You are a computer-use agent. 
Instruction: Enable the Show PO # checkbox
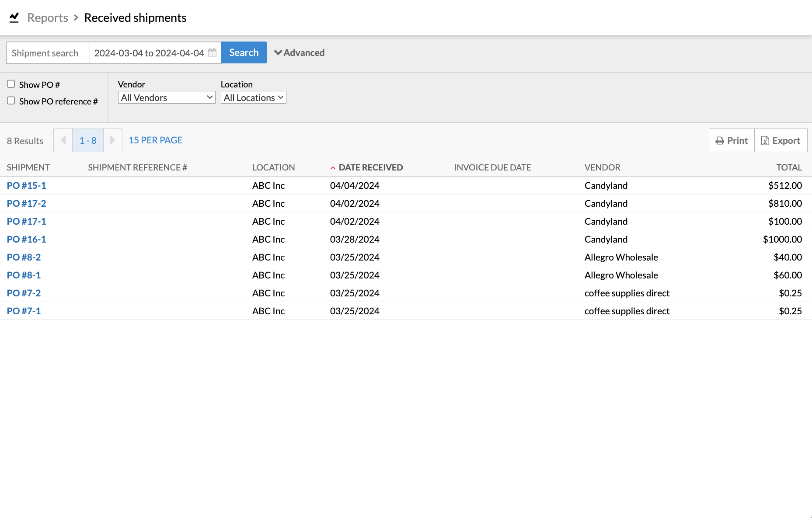click(x=11, y=84)
